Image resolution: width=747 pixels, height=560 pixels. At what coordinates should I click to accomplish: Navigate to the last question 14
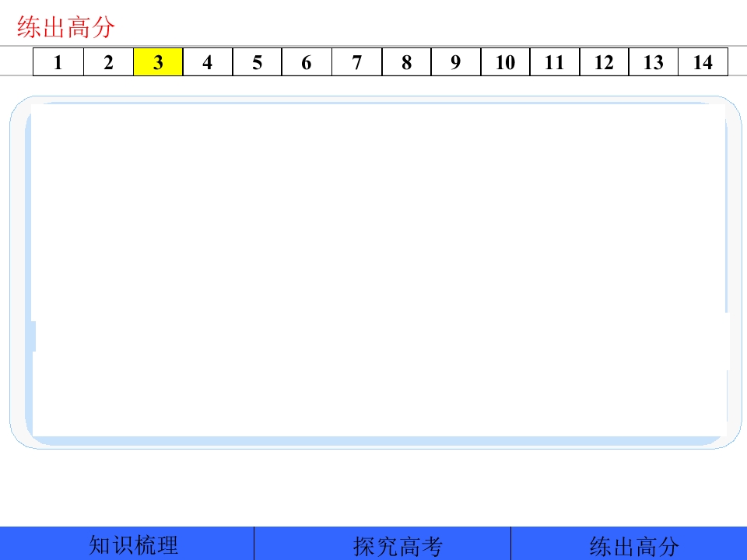(703, 62)
